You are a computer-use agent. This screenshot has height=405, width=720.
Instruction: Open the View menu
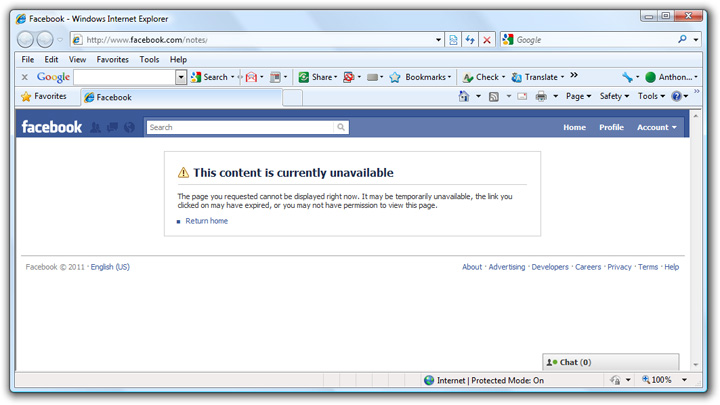(77, 60)
